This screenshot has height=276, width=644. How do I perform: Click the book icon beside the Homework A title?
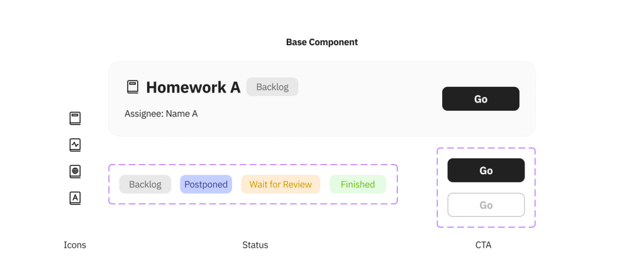pos(132,87)
